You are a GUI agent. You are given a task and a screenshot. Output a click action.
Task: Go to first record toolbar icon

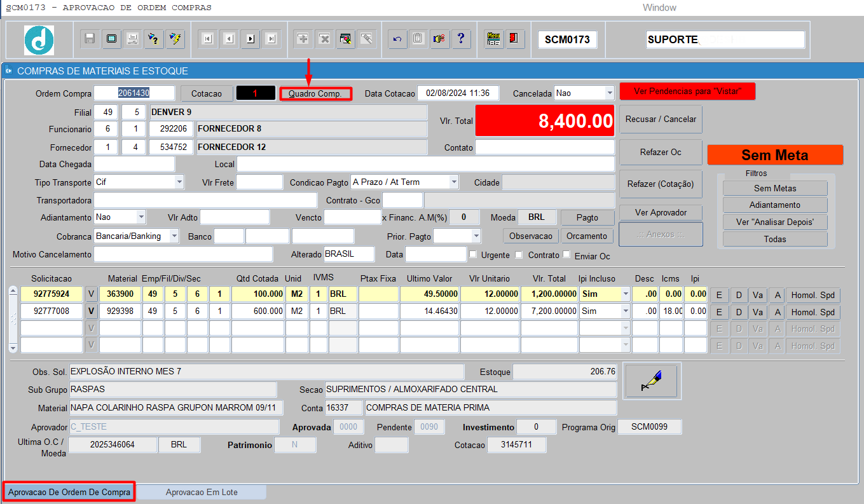207,39
